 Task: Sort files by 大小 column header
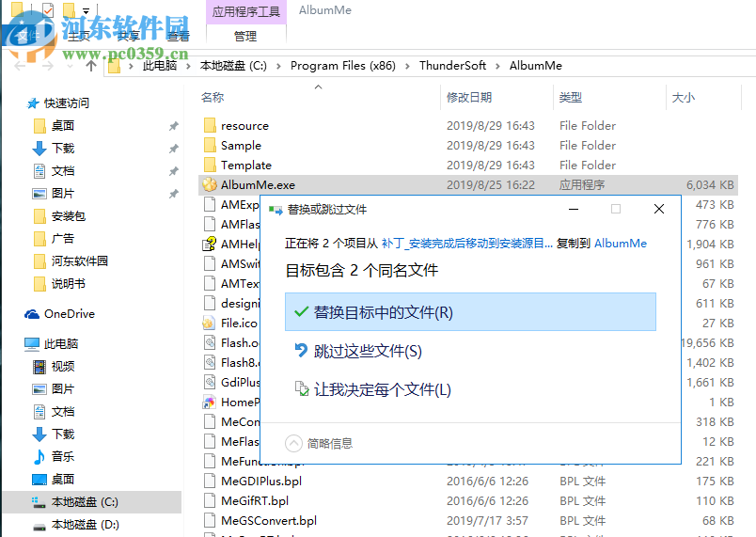tap(684, 98)
